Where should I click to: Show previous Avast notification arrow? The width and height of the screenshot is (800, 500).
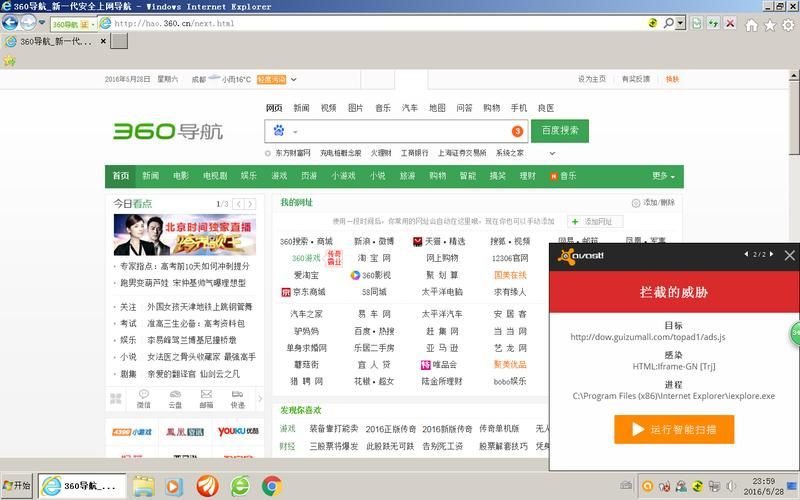pos(746,254)
